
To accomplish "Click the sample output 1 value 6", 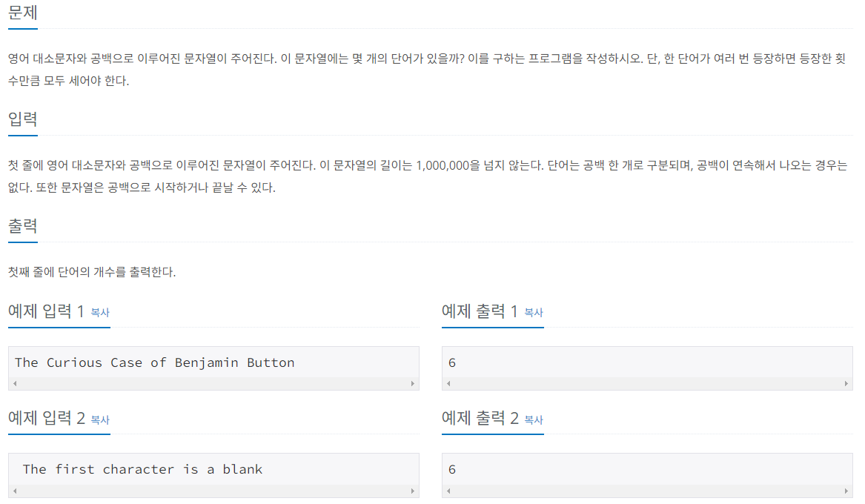I will pyautogui.click(x=452, y=363).
